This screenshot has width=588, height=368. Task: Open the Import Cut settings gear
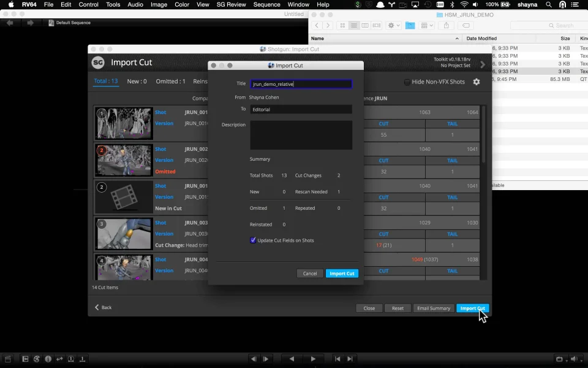pyautogui.click(x=477, y=82)
